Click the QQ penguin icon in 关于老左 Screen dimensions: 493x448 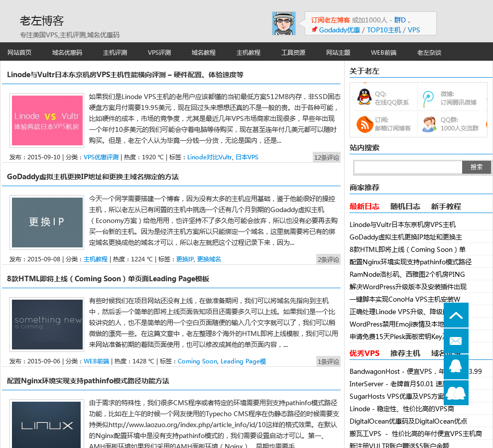pos(365,97)
